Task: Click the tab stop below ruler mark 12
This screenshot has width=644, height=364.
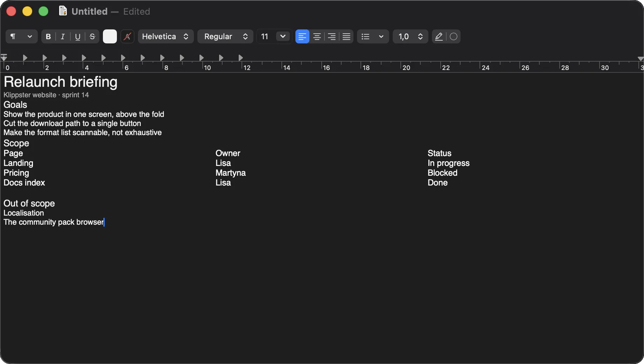Action: pyautogui.click(x=241, y=57)
